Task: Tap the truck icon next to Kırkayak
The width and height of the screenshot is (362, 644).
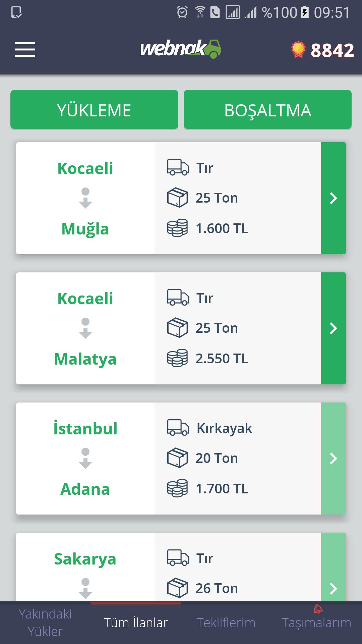Action: coord(178,428)
